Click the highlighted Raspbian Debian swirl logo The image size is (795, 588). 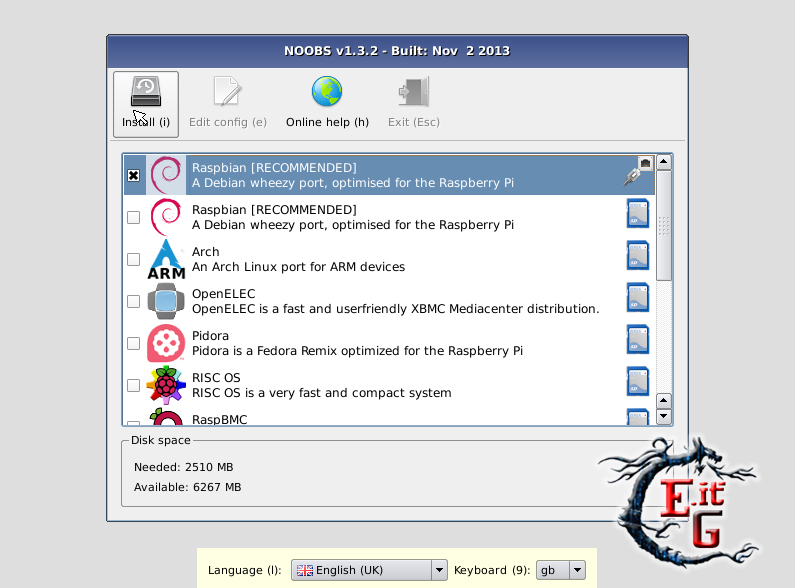click(x=166, y=175)
